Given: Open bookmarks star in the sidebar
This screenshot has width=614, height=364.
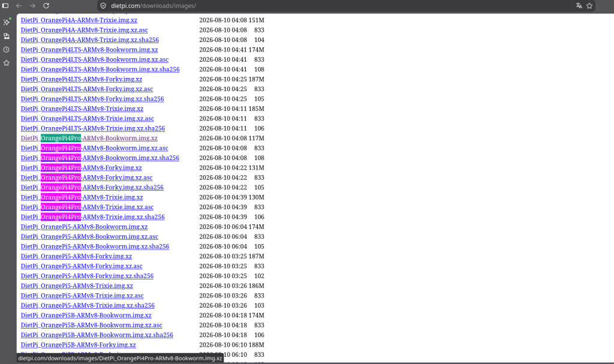Looking at the screenshot, I should pos(7,63).
